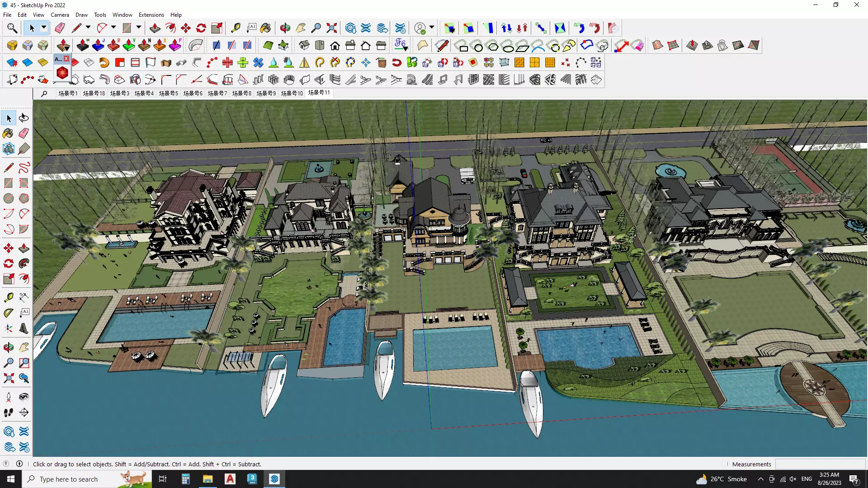
Task: Open the Window menu
Action: tap(123, 15)
